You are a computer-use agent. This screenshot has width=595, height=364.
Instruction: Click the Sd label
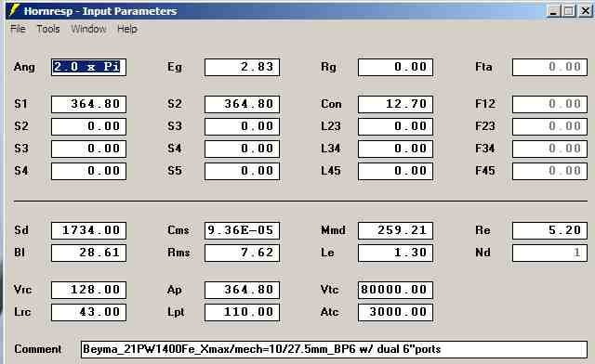(x=21, y=230)
